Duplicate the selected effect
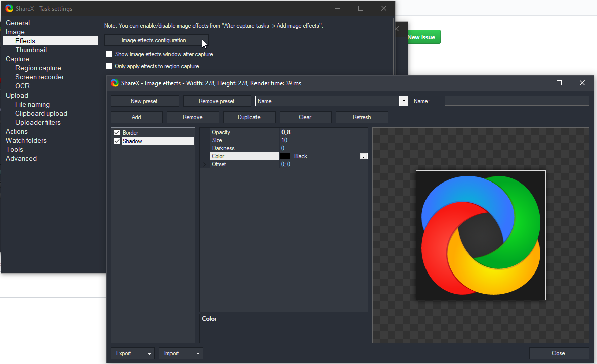This screenshot has width=597, height=364. point(249,117)
